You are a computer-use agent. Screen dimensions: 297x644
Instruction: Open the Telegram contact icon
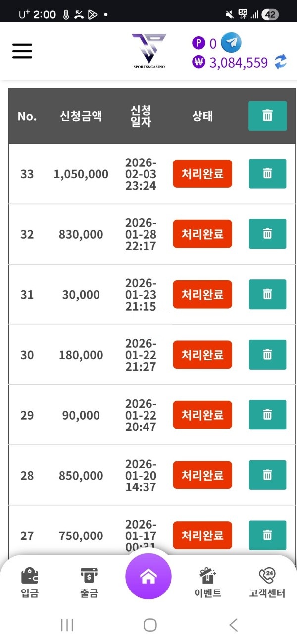[x=231, y=43]
